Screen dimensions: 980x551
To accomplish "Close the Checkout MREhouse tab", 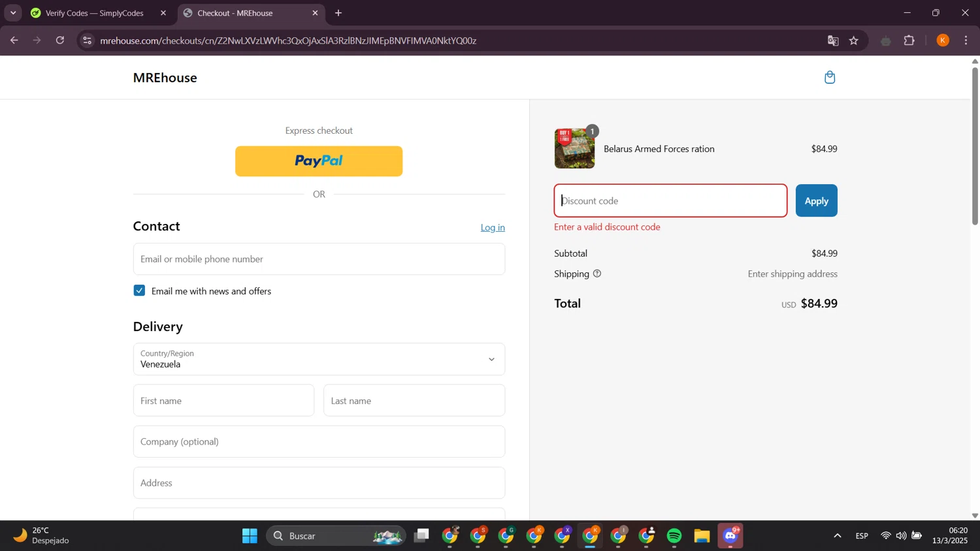I will pos(315,13).
